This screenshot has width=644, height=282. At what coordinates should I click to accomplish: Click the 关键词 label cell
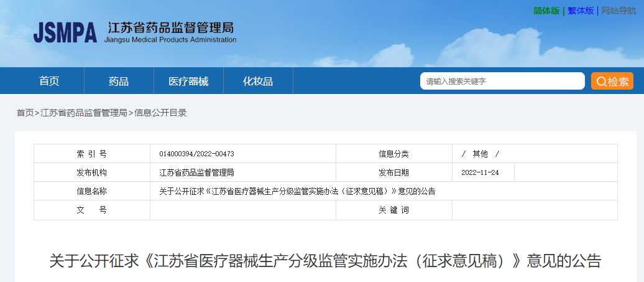pyautogui.click(x=394, y=210)
